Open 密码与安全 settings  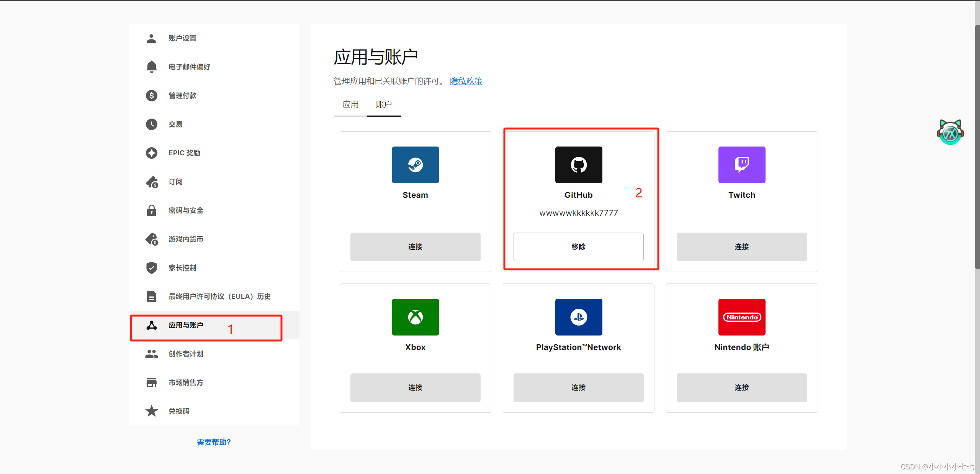[x=214, y=210]
